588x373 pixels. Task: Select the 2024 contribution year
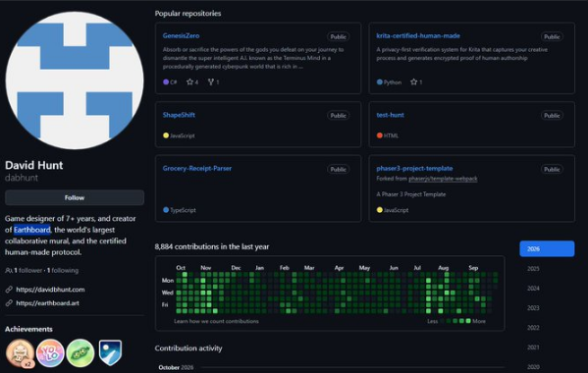coord(533,289)
